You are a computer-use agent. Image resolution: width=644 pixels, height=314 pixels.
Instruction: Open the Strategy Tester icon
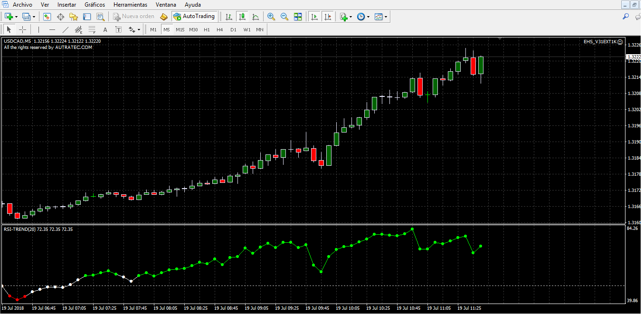pyautogui.click(x=100, y=17)
